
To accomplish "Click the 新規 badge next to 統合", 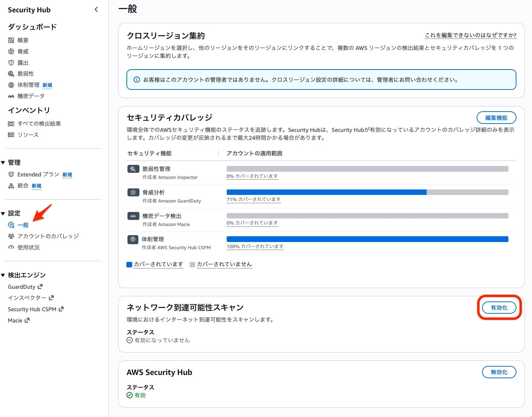I will 37,186.
